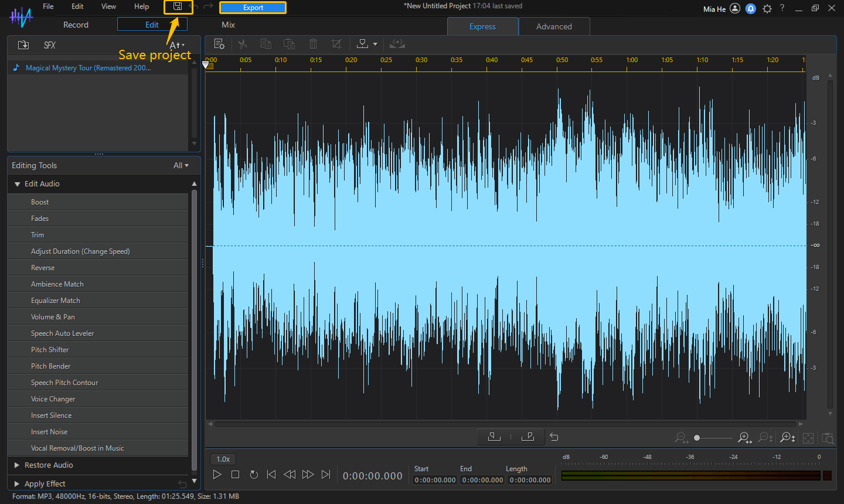The width and height of the screenshot is (844, 504).
Task: Open the marker dropdown arrow
Action: click(375, 45)
